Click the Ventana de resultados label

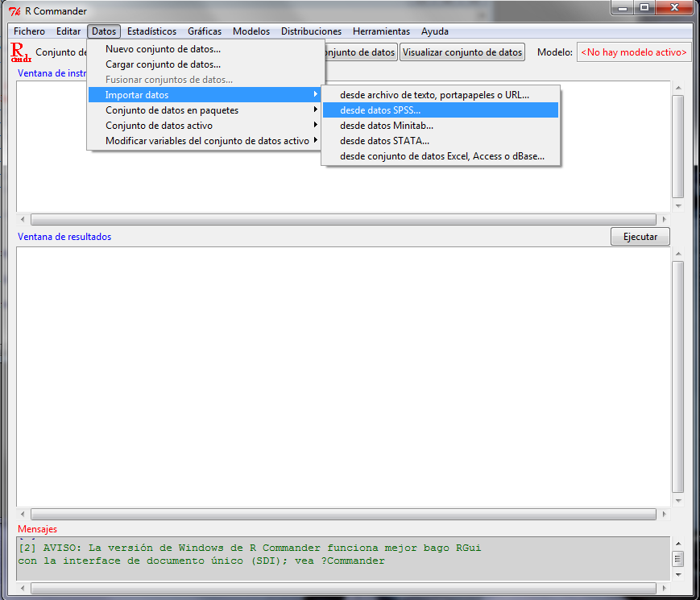[x=64, y=237]
